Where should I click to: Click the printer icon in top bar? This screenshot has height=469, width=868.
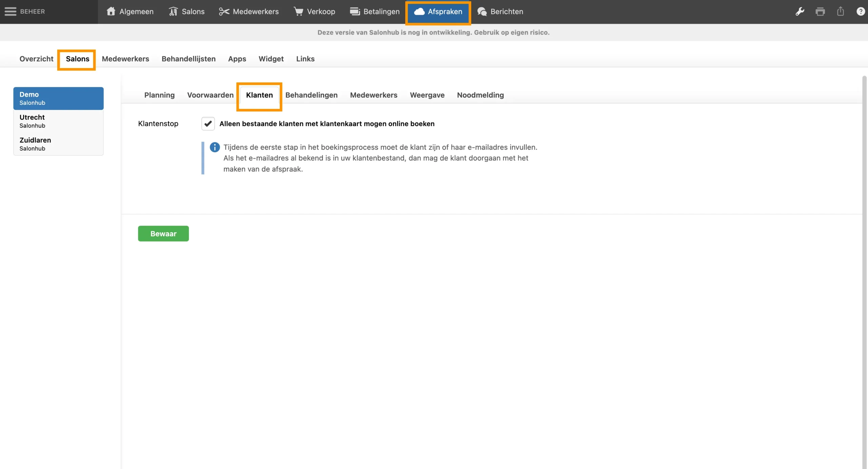[820, 12]
